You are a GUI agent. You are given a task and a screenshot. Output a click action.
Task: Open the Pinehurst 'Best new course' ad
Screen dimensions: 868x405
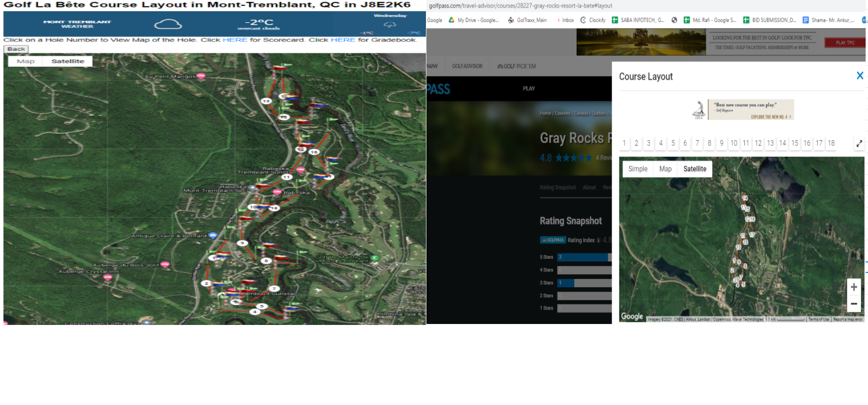click(x=743, y=109)
